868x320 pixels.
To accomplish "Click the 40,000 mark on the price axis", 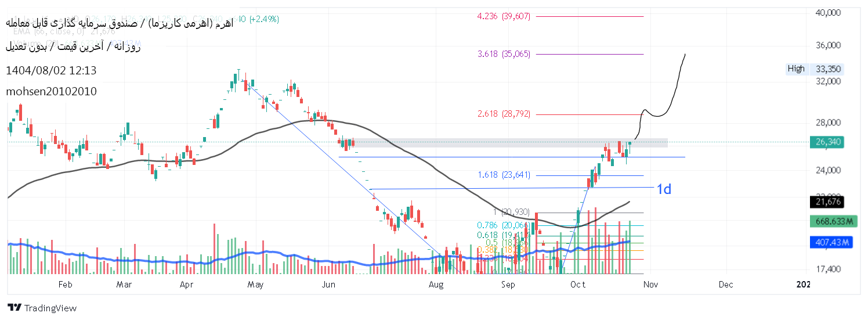I will (828, 13).
